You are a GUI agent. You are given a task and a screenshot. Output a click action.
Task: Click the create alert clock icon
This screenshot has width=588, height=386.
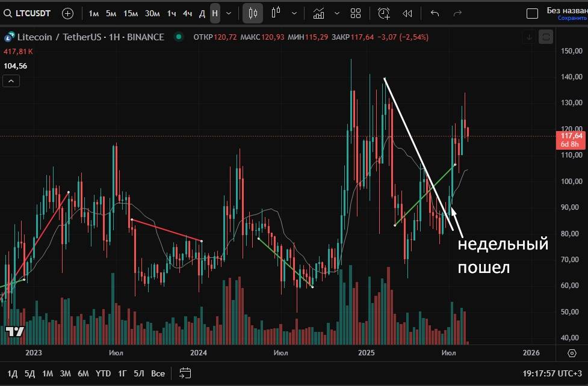(383, 13)
